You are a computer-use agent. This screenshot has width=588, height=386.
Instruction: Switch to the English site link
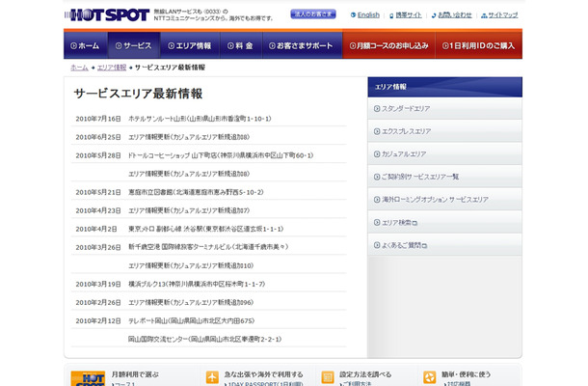pyautogui.click(x=368, y=15)
